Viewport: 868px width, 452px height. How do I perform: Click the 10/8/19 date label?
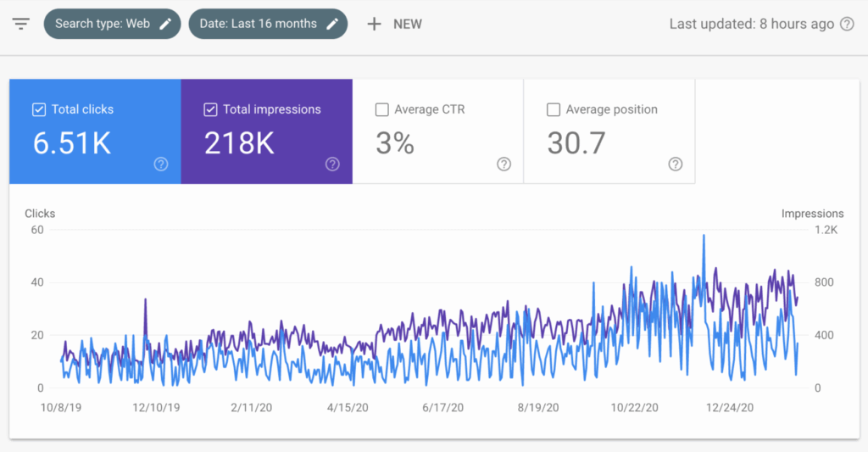coord(61,408)
